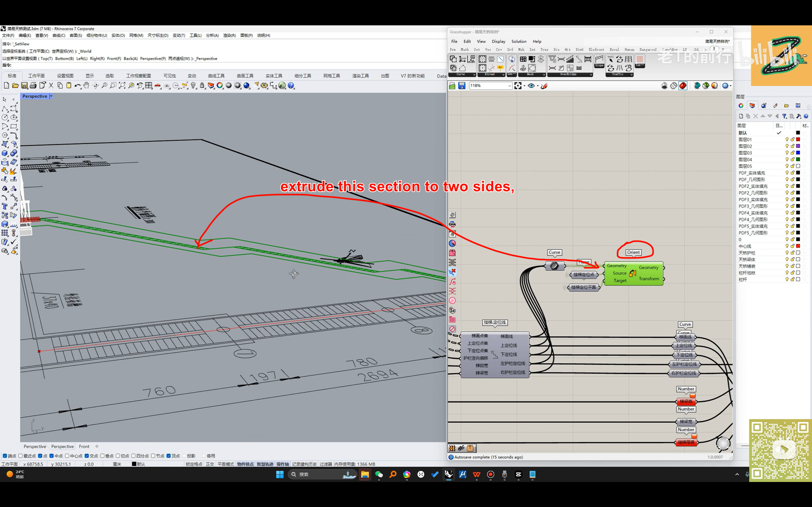Viewport: 812px width, 507px height.
Task: Toggle the 顶点 osnap checkbox
Action: coord(168,456)
